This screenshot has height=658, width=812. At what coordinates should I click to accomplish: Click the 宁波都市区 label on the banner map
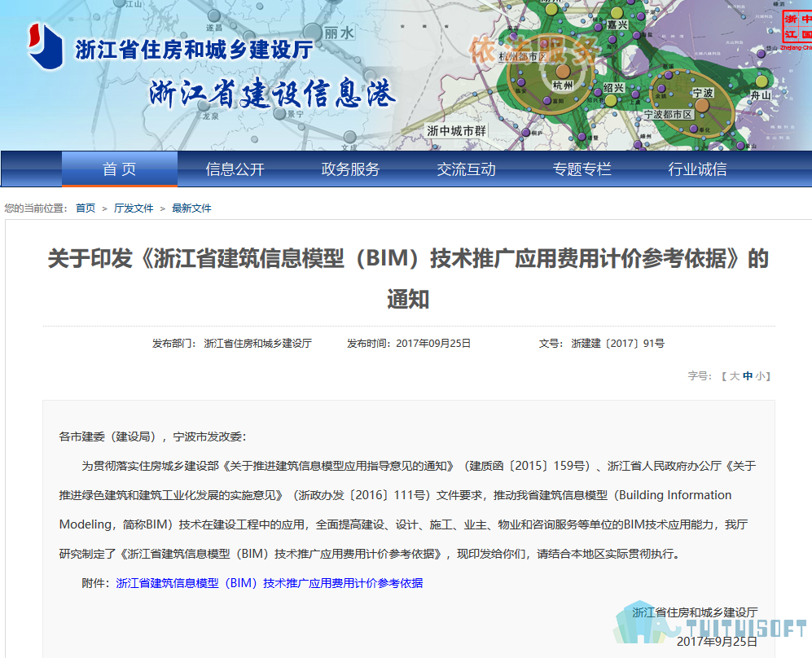[x=668, y=114]
